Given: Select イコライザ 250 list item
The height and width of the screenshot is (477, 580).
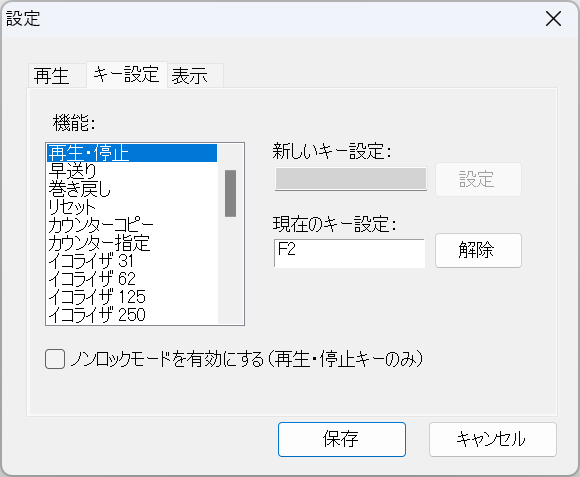Looking at the screenshot, I should click(x=132, y=315).
